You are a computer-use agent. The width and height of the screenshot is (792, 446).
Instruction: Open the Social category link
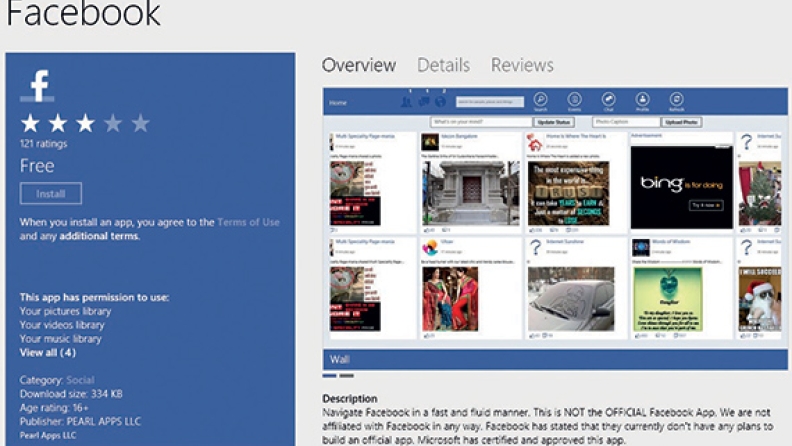[80, 380]
